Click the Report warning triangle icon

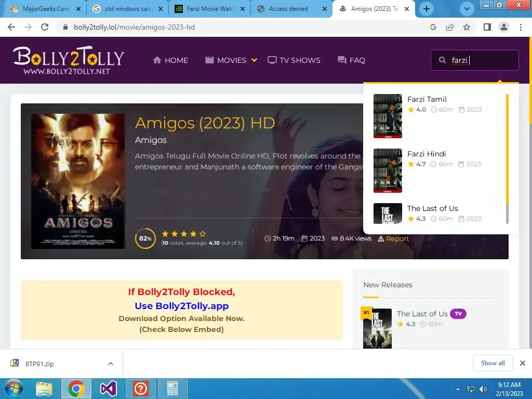pyautogui.click(x=381, y=238)
